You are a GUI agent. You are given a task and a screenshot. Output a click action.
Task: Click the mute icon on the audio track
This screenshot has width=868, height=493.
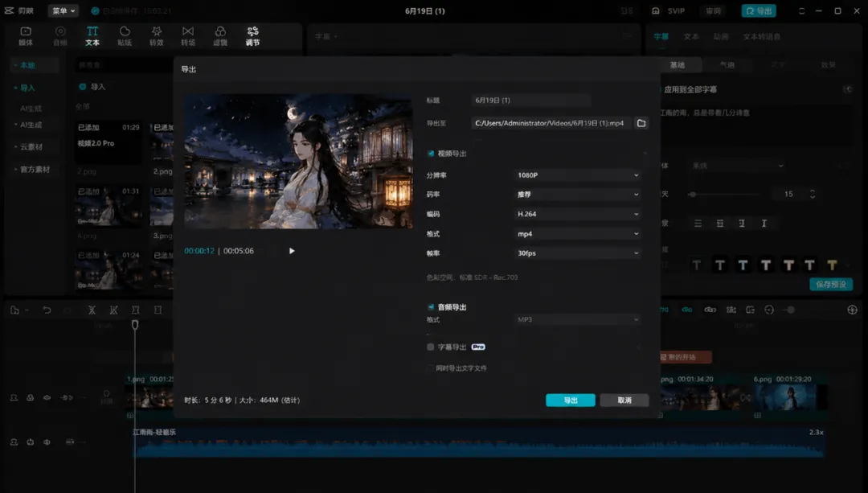click(47, 442)
